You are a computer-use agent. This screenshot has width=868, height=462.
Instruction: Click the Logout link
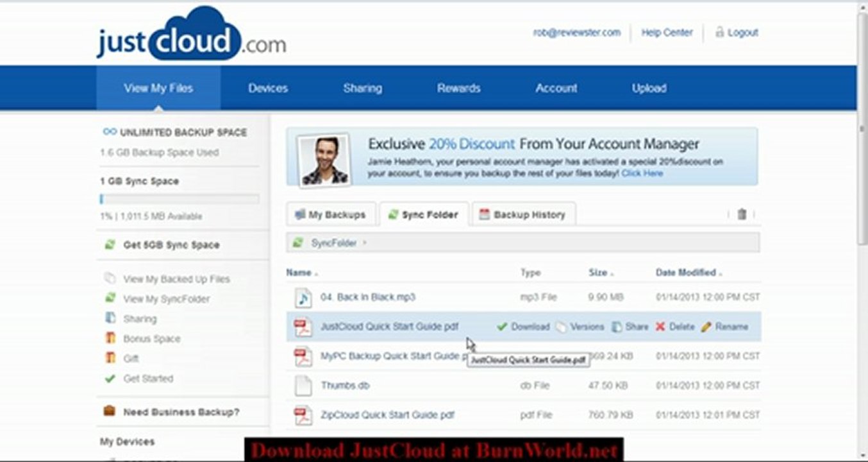[x=742, y=32]
